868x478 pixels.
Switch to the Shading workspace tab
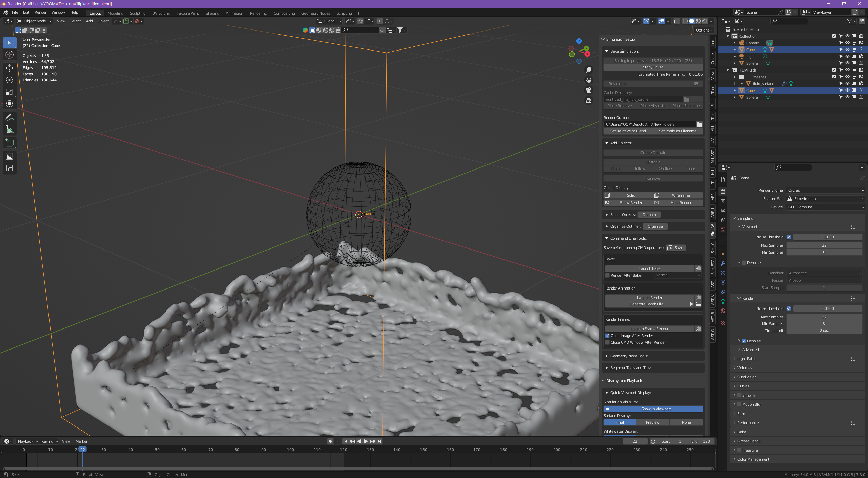click(212, 13)
